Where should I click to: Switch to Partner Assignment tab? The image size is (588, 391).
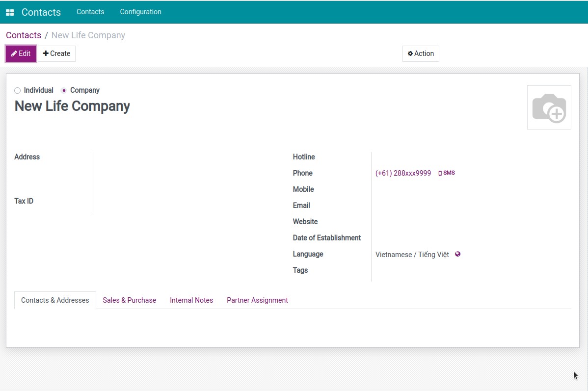coord(257,300)
